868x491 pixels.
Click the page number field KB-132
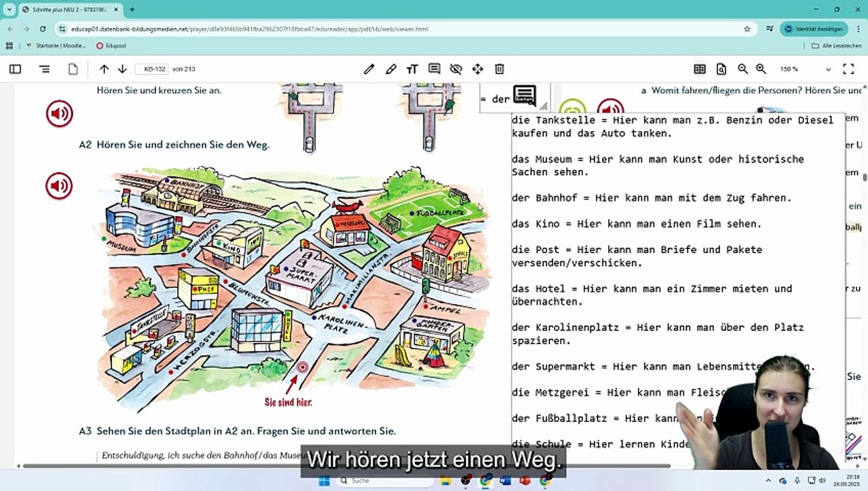click(x=151, y=69)
